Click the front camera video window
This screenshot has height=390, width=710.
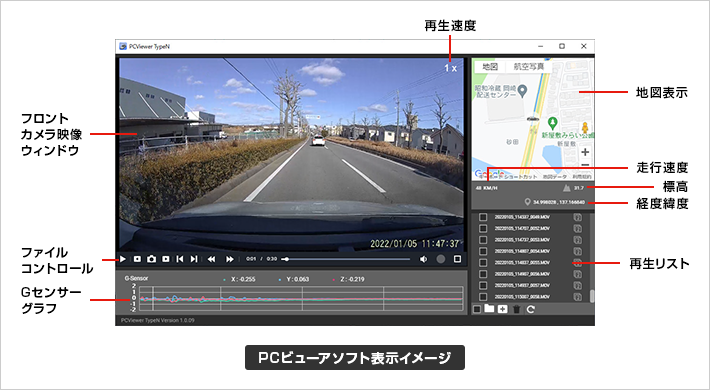[292, 154]
